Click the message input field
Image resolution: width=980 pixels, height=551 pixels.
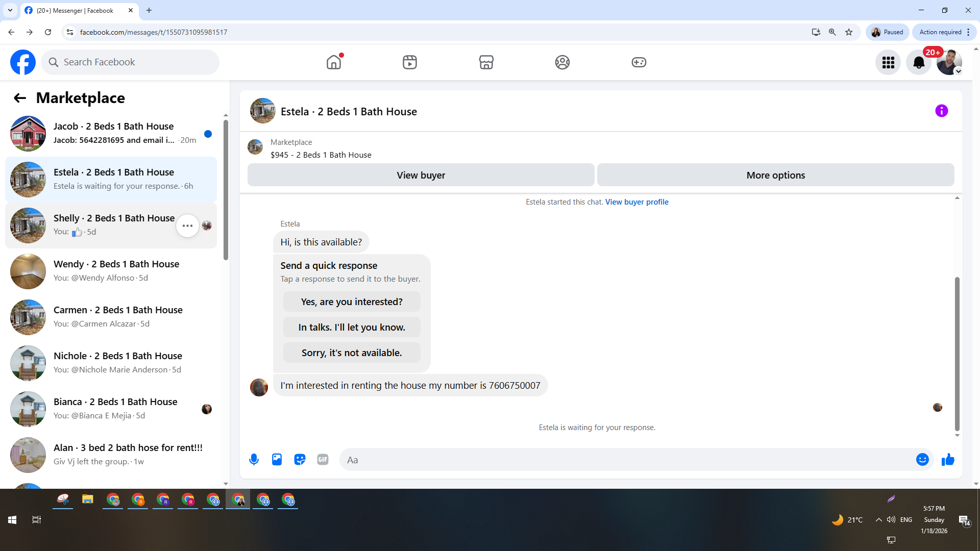tap(628, 460)
